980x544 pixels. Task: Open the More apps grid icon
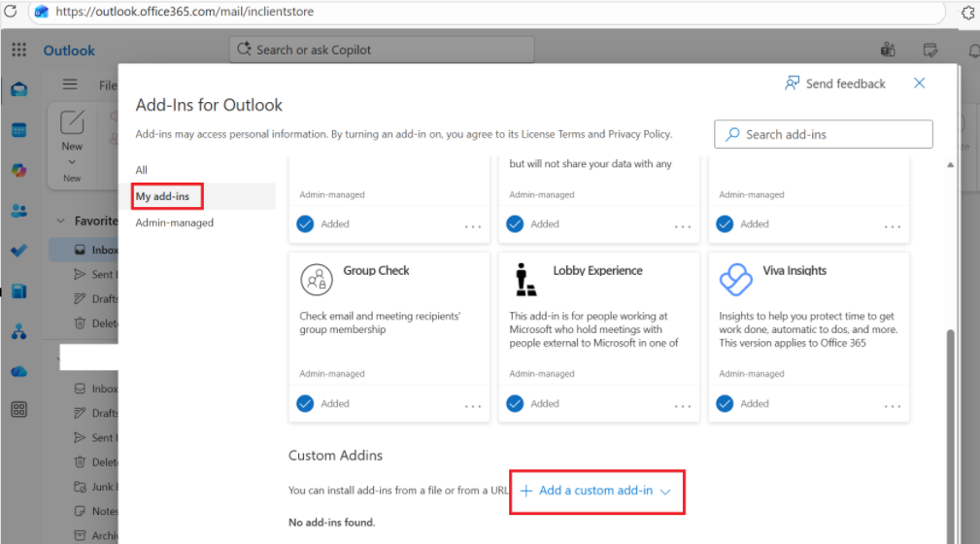coord(18,410)
